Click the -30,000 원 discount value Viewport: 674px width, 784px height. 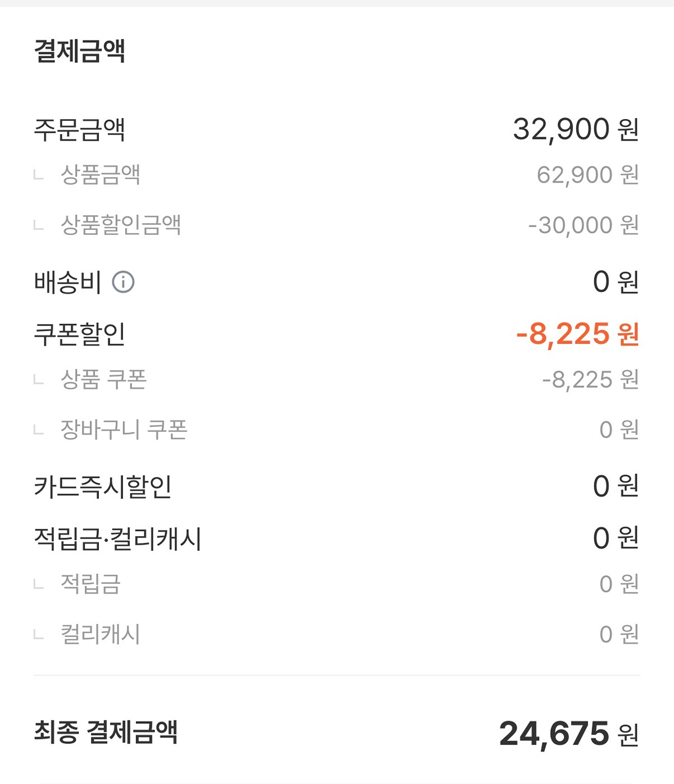[584, 225]
